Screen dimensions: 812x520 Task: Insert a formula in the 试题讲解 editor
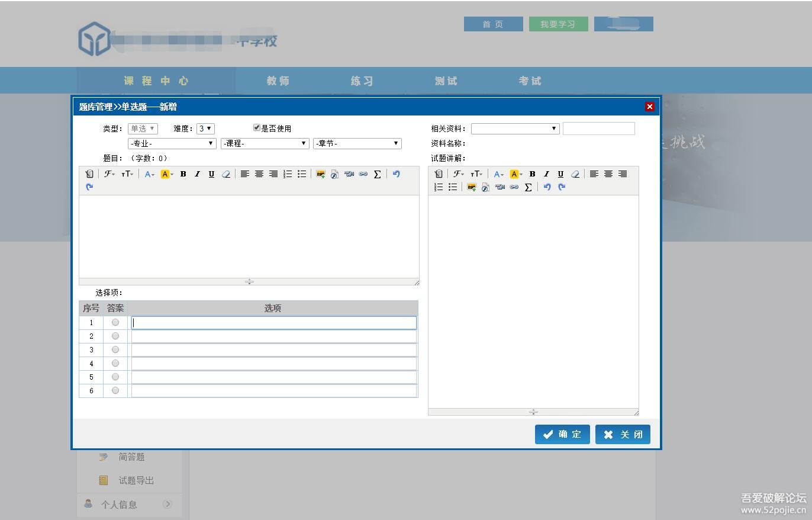(528, 187)
